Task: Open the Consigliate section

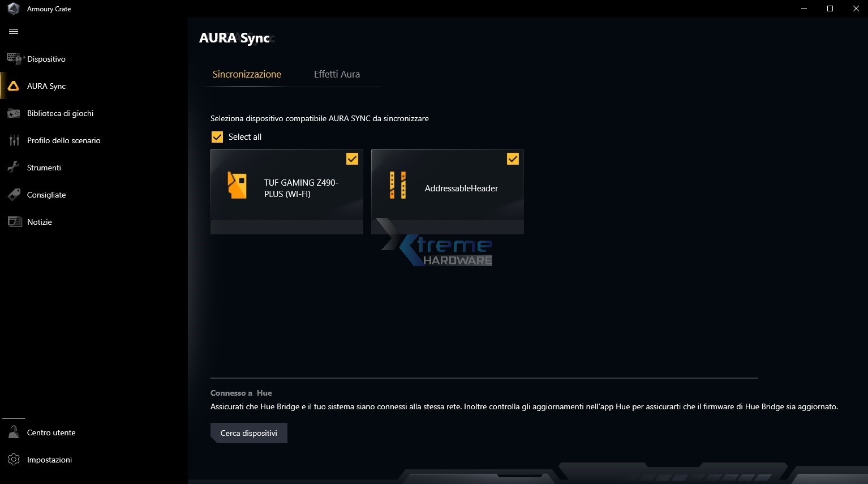Action: tap(46, 194)
